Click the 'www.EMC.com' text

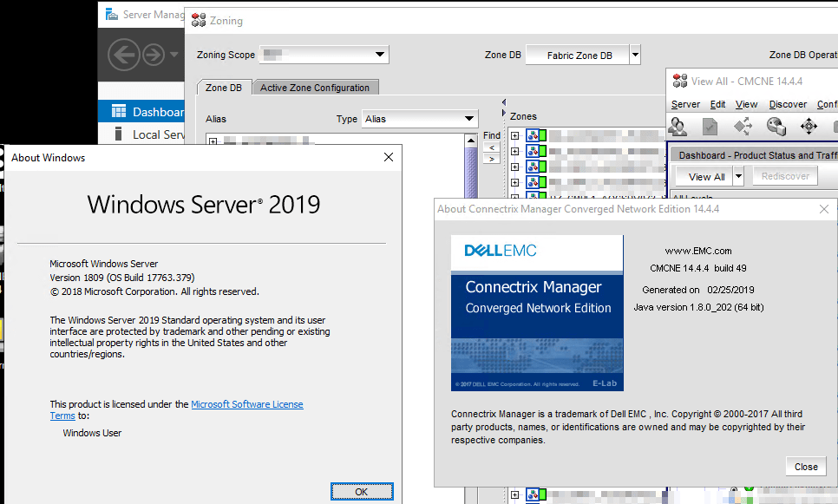click(698, 251)
